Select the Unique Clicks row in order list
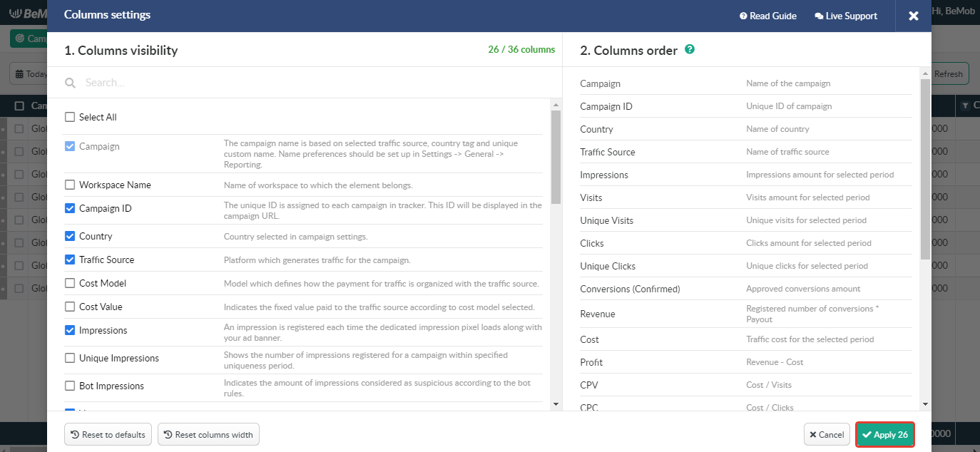This screenshot has height=452, width=980. coord(745,266)
